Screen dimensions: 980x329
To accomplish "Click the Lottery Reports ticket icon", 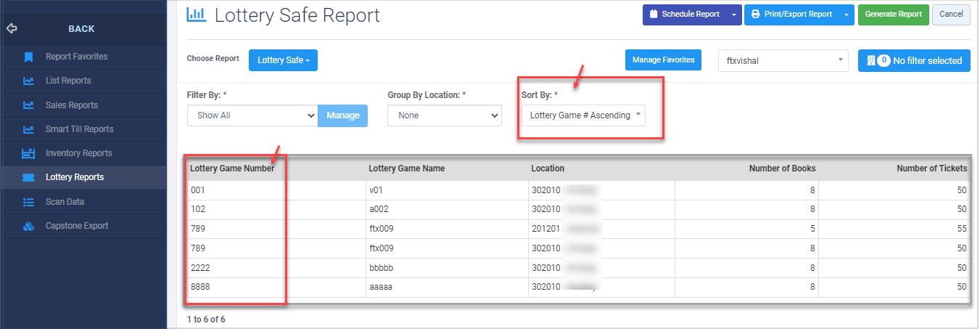I will click(x=28, y=177).
